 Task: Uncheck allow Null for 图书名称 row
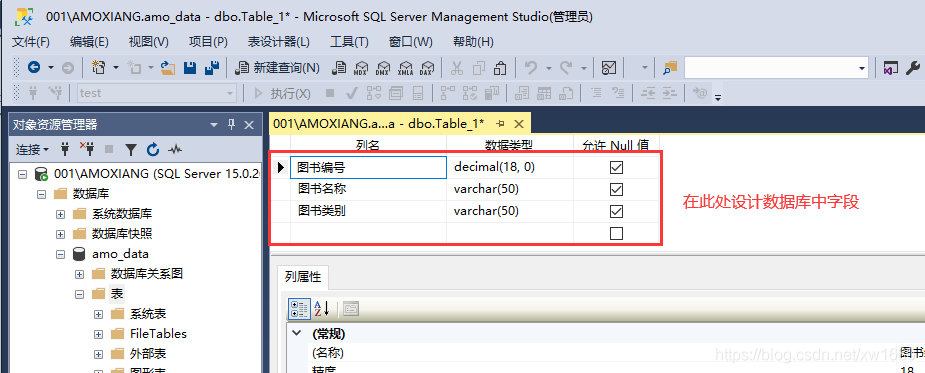coord(616,189)
